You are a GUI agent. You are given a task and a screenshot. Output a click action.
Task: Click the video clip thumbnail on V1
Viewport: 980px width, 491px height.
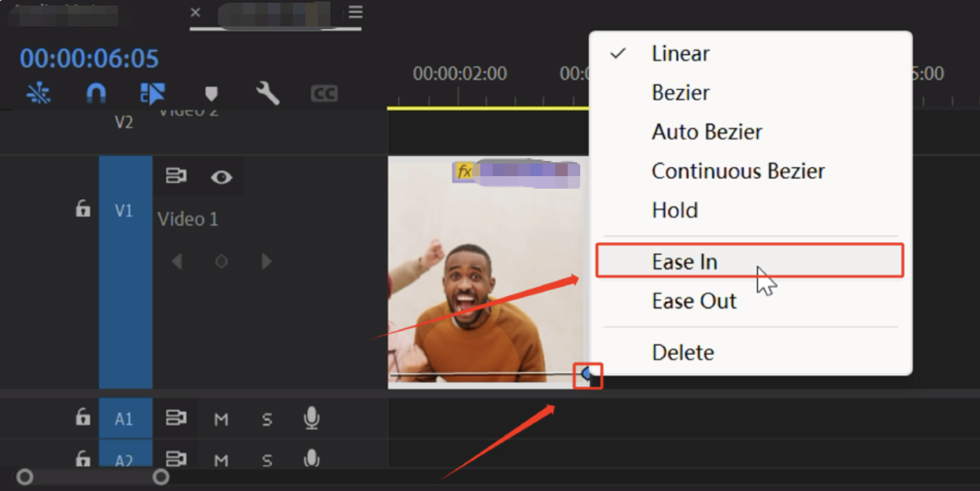pos(488,272)
